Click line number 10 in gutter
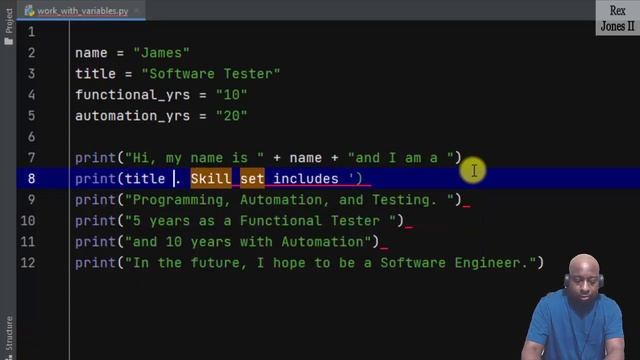Viewport: 640px width, 360px height. (x=28, y=221)
